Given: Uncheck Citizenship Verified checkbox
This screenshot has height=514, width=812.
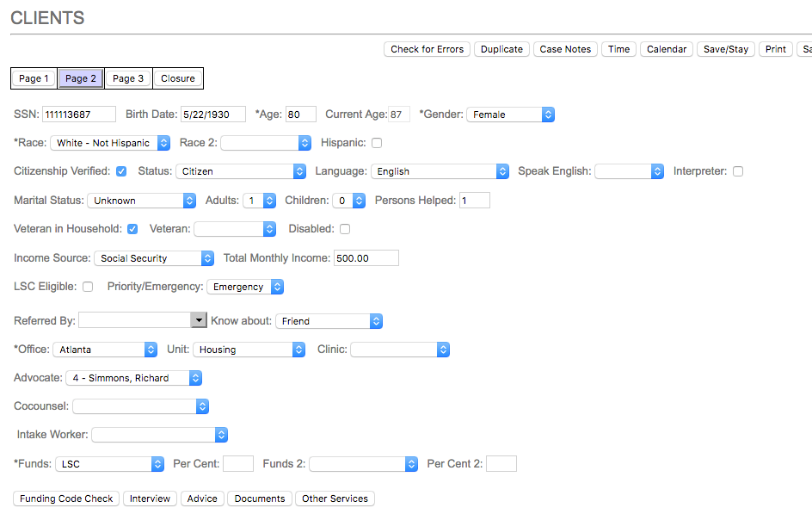Looking at the screenshot, I should pos(121,171).
